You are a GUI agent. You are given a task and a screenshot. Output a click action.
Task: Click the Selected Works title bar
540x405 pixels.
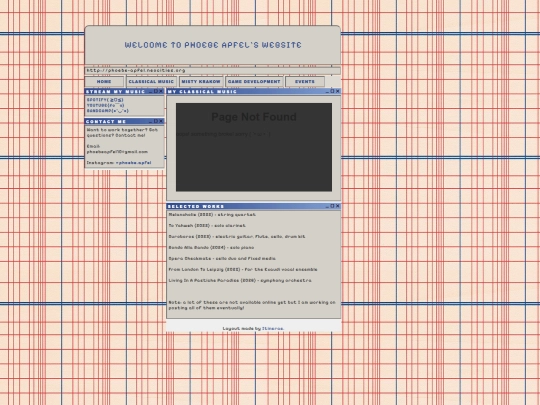click(x=254, y=206)
